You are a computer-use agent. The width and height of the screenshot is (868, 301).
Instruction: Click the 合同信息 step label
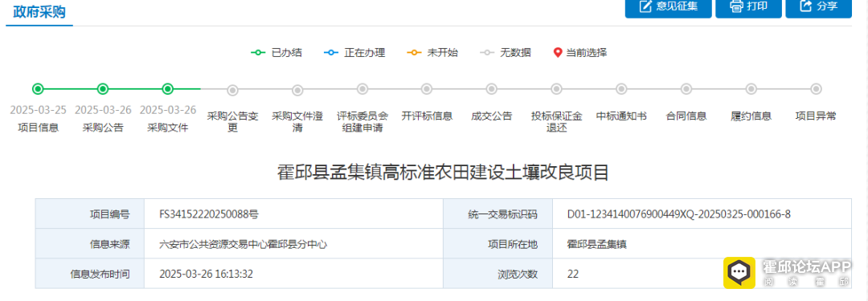[686, 116]
